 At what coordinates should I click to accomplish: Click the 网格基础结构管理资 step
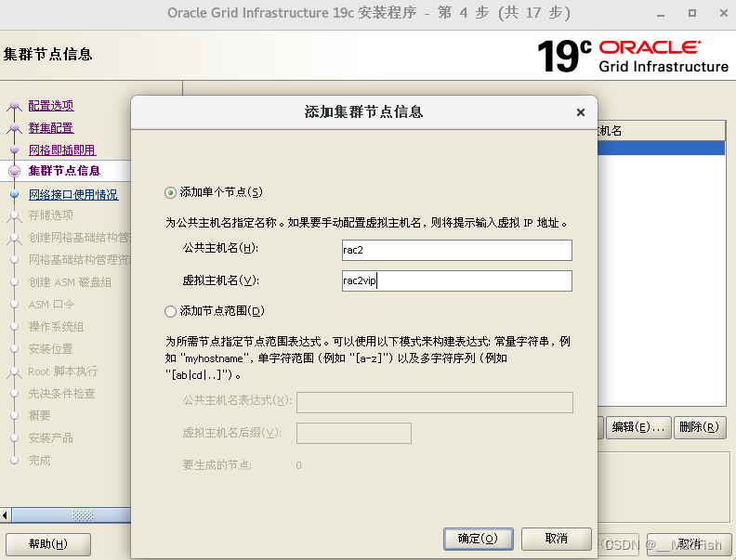pos(79,260)
